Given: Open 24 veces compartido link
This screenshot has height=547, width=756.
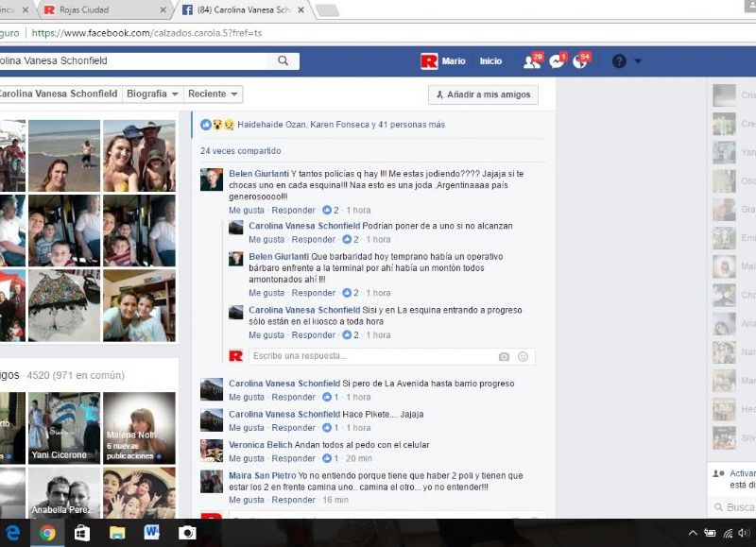Looking at the screenshot, I should coord(241,151).
